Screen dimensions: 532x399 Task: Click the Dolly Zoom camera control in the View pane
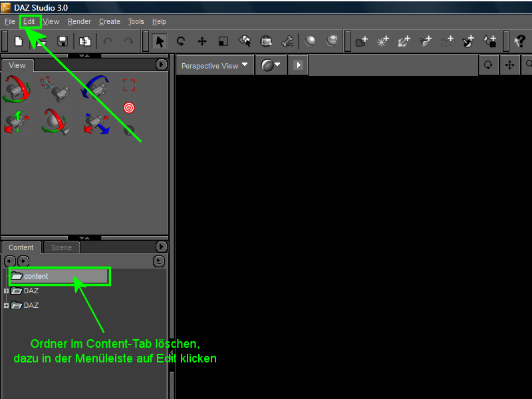pos(55,89)
